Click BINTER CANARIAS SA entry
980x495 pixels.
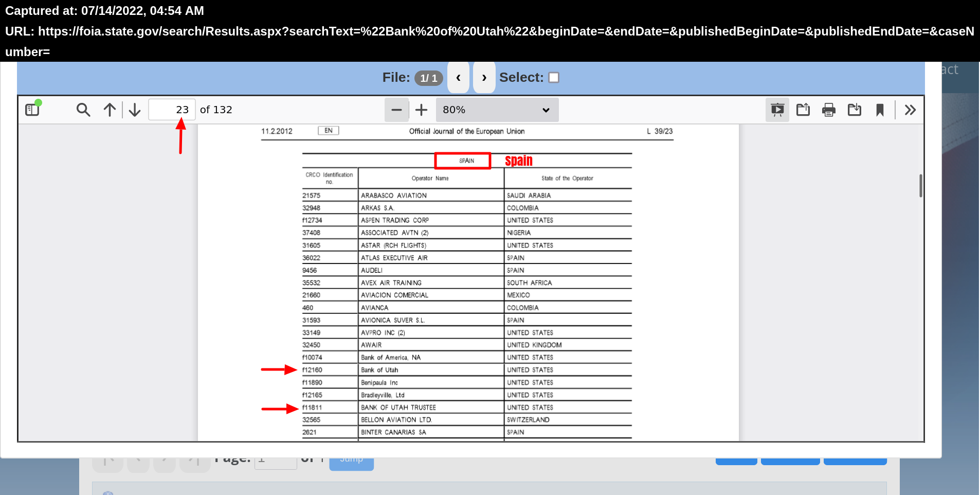393,432
